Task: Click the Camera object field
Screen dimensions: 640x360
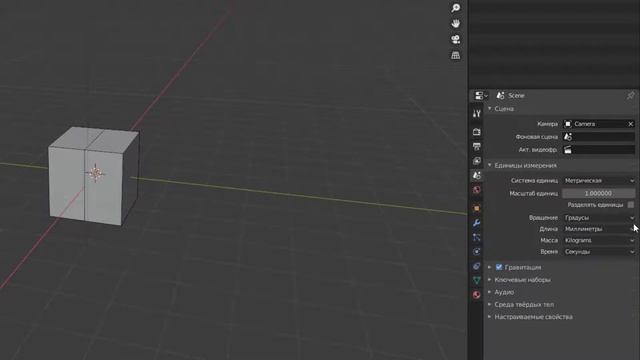Action: point(599,124)
